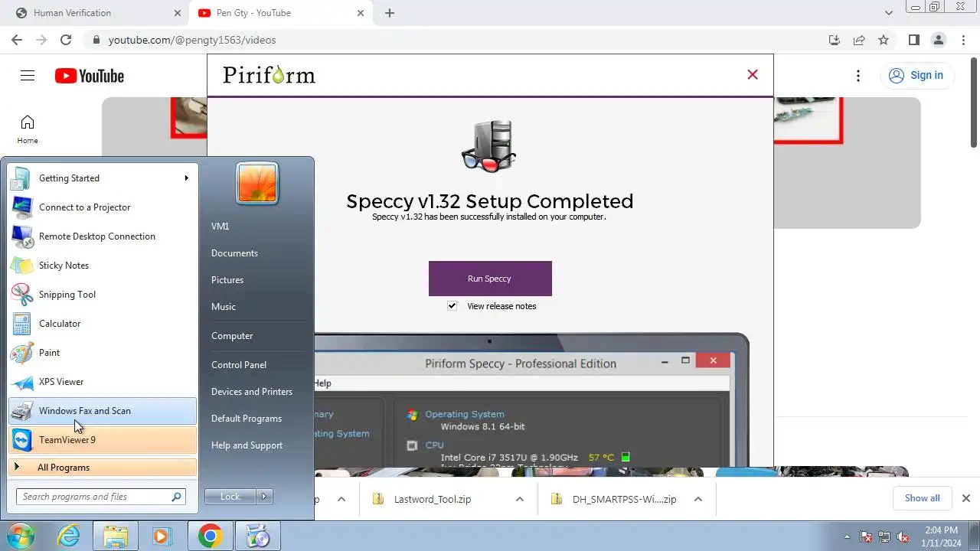Open the Snipping Tool
Screen dimensions: 980x551
pyautogui.click(x=103, y=295)
